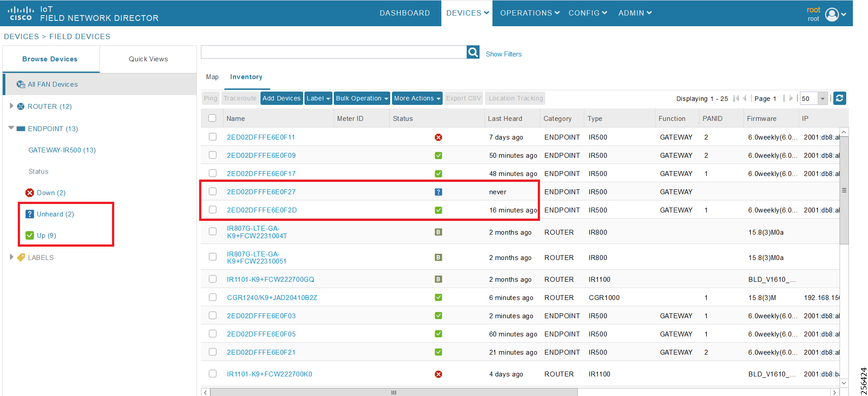The image size is (868, 396).
Task: Click the scroll right arrow of horizontal scrollbar
Action: click(x=835, y=392)
